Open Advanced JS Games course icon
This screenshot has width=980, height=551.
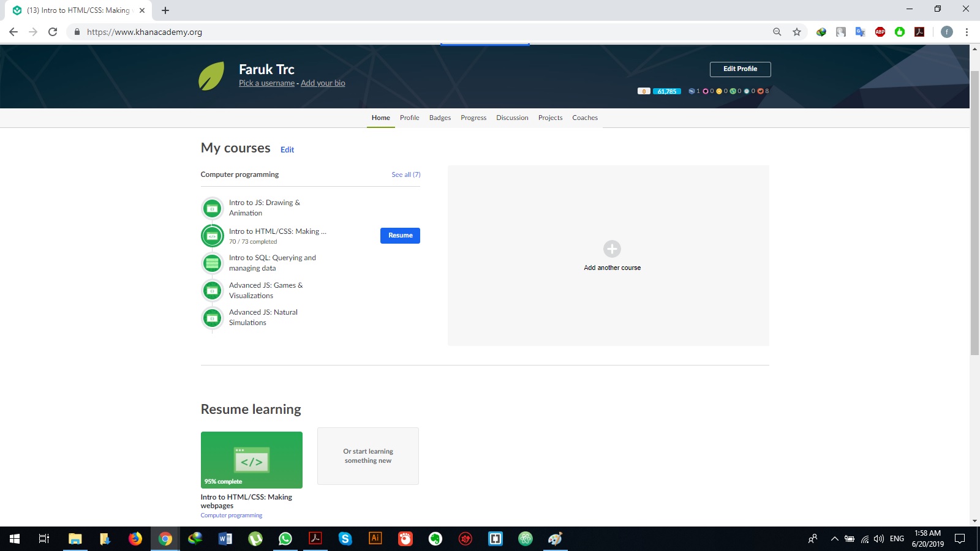(213, 290)
